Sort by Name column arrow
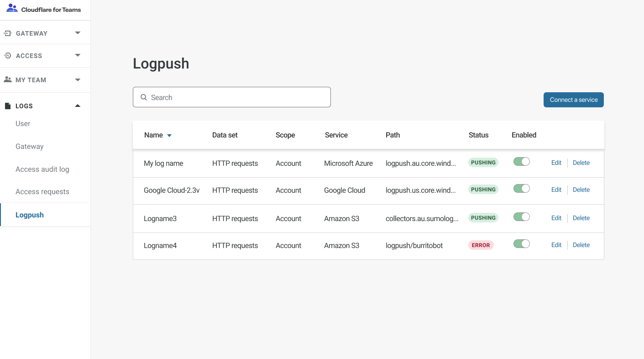The width and height of the screenshot is (644, 359). pos(169,136)
